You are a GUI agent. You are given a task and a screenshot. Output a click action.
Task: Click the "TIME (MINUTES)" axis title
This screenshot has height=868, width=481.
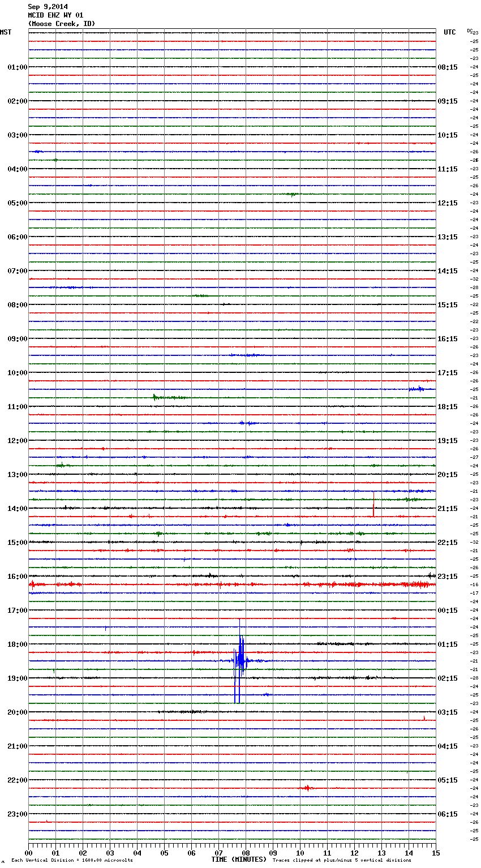click(239, 860)
